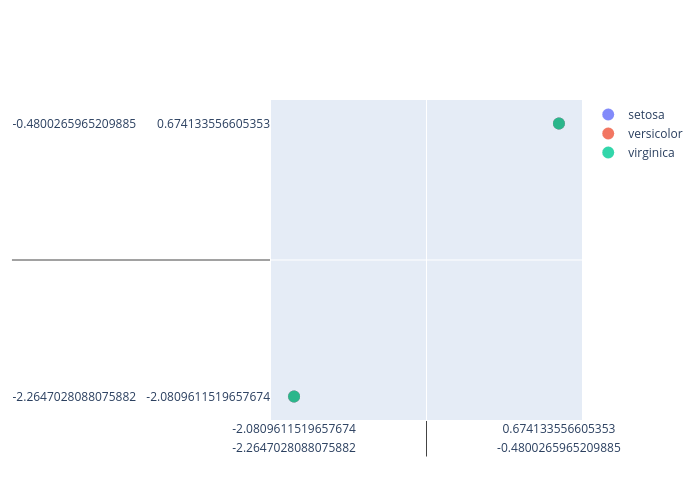Click the x-axis label -0.4800265965209885

coord(559,448)
